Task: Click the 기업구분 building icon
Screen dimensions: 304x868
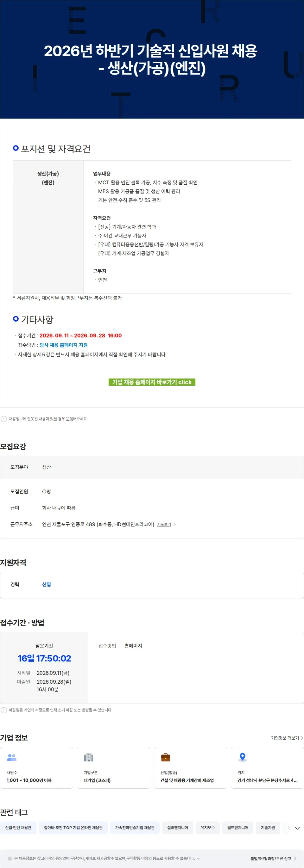Action: click(88, 757)
